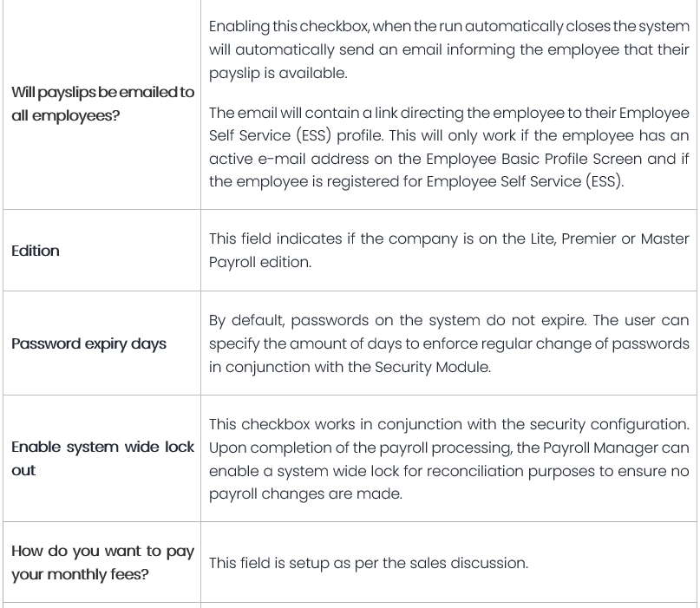Screen dimensions: 700x608
Task: Click the text "This checkbox works in conjunction"
Action: coord(448,459)
